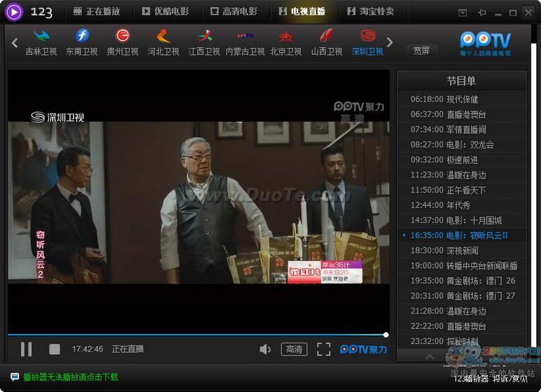Switch to the 东南卫视 channel
541x392 pixels.
(82, 43)
